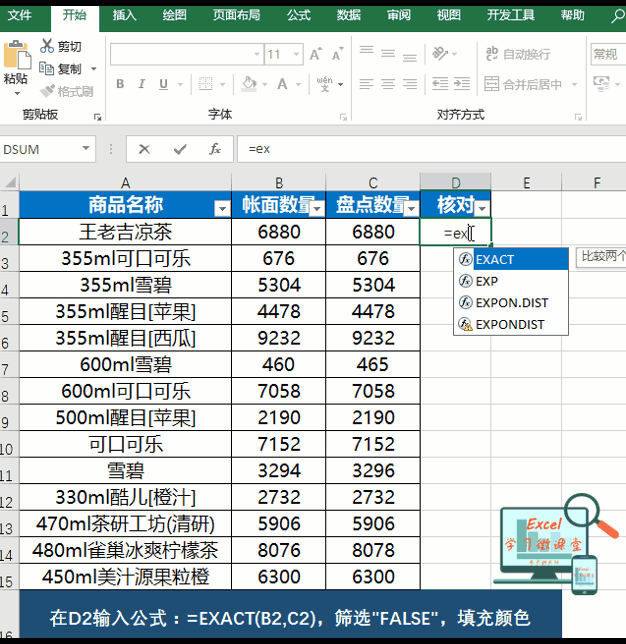This screenshot has width=626, height=644.
Task: Open the font size dropdown
Action: coord(296,54)
